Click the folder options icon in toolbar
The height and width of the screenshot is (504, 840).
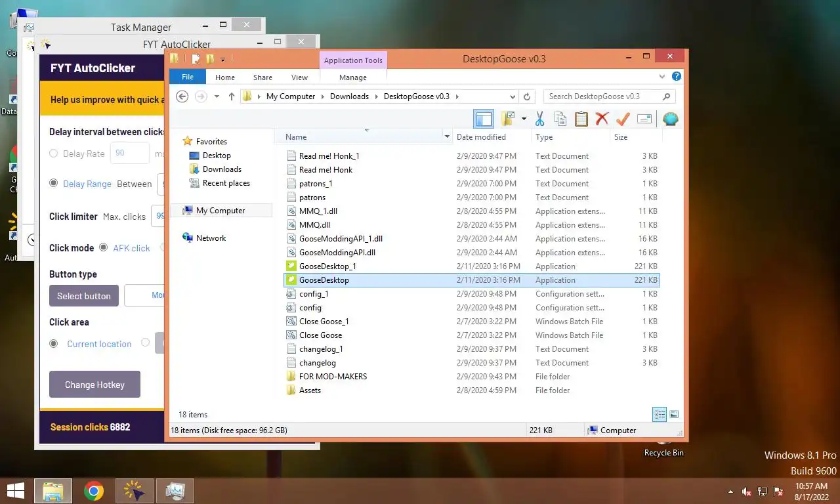tap(508, 119)
